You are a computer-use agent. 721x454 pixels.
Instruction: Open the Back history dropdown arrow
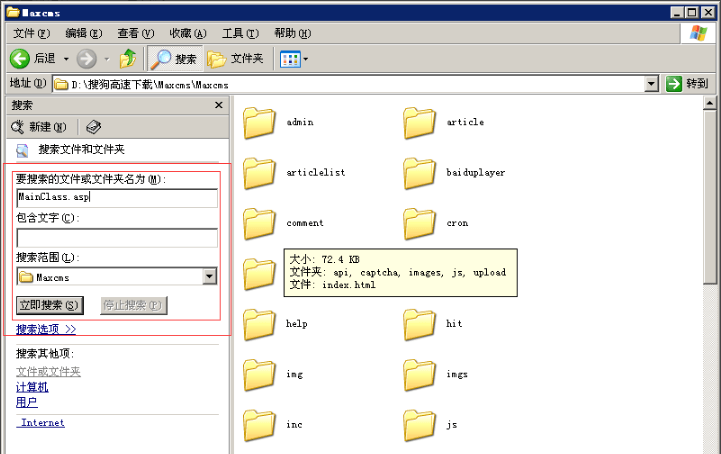(66, 59)
